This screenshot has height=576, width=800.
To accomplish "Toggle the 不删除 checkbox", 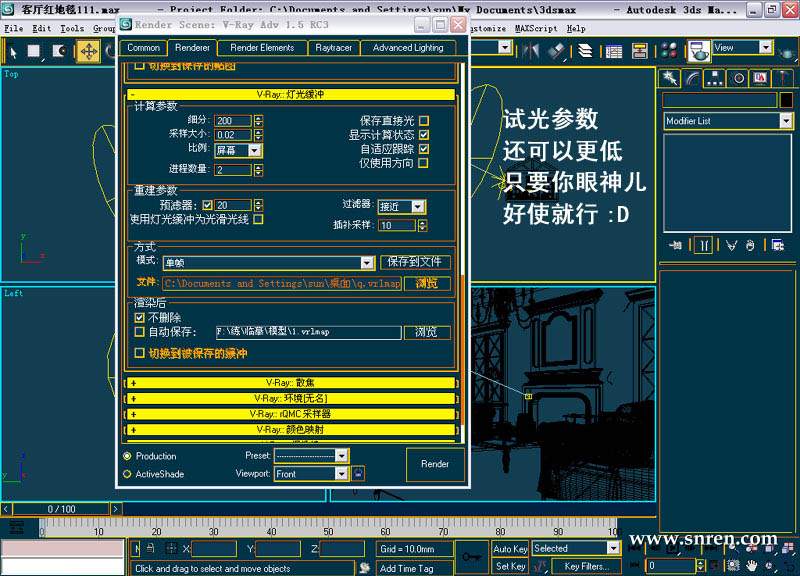I will tap(139, 318).
